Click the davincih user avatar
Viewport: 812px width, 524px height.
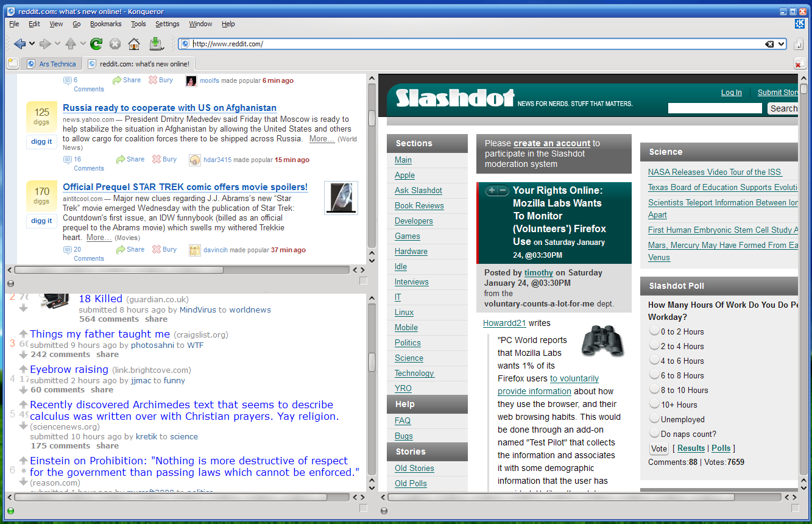(x=195, y=250)
